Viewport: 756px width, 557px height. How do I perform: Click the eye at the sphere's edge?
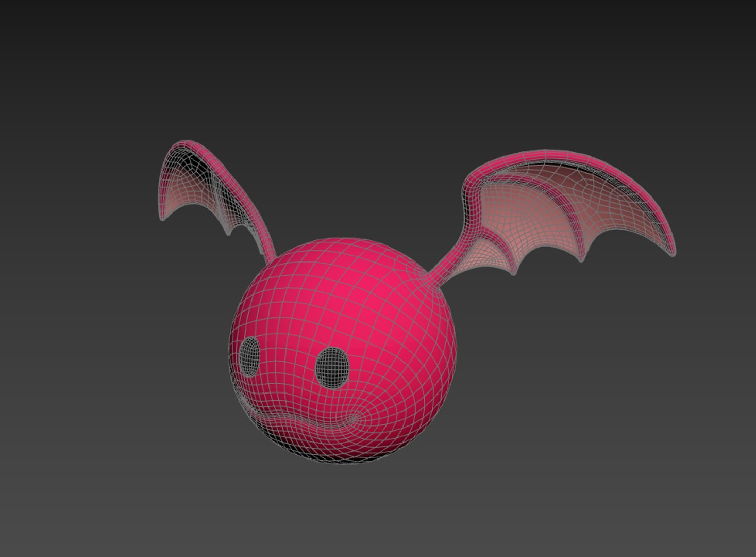point(250,356)
